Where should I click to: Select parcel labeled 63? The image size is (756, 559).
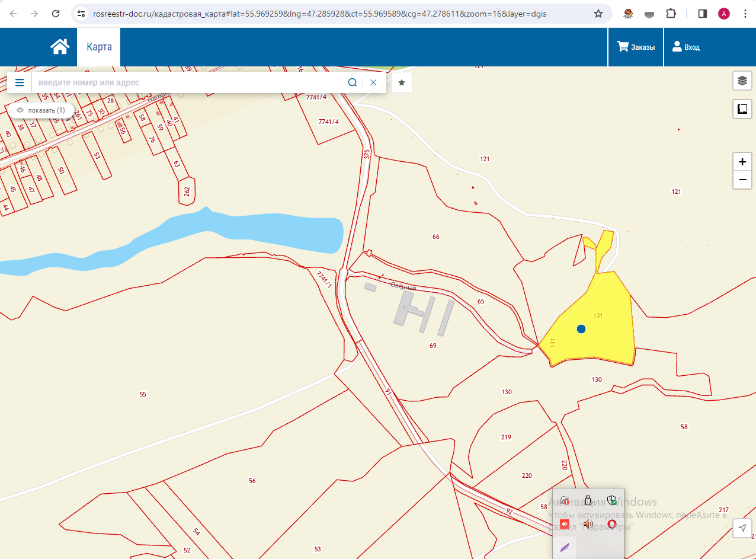click(176, 163)
